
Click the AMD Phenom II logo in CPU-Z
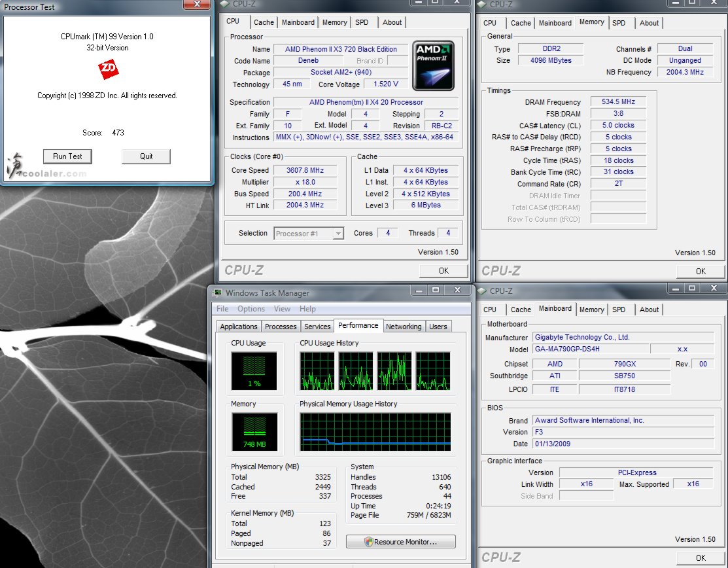(x=433, y=65)
